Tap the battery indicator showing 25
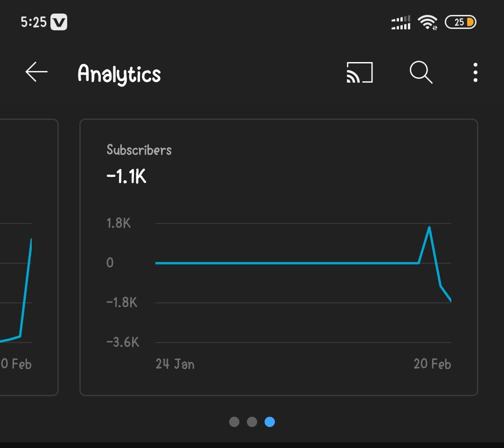 click(x=460, y=22)
